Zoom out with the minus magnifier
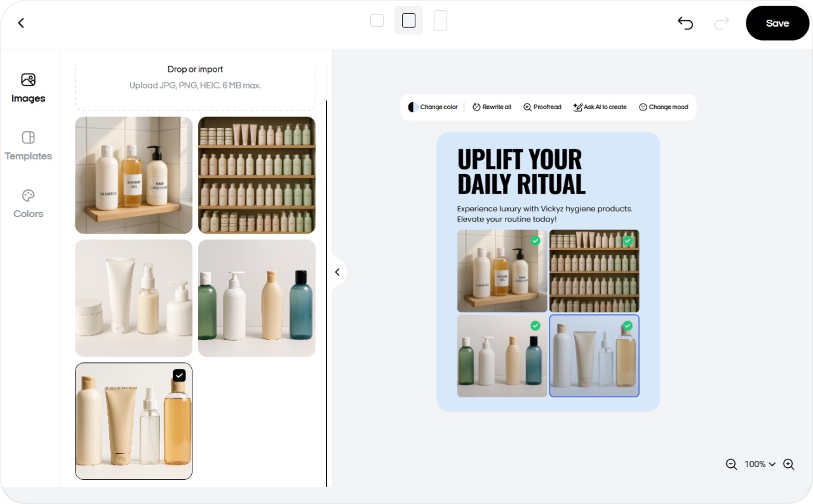 [x=731, y=464]
